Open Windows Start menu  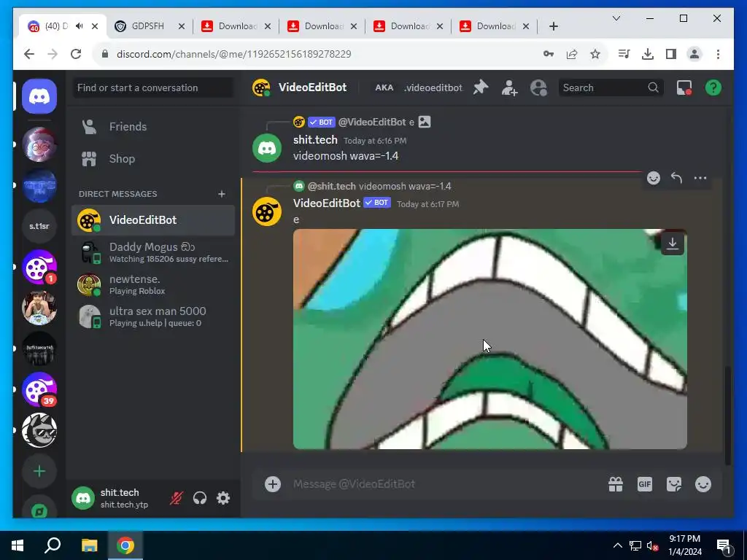click(x=18, y=545)
